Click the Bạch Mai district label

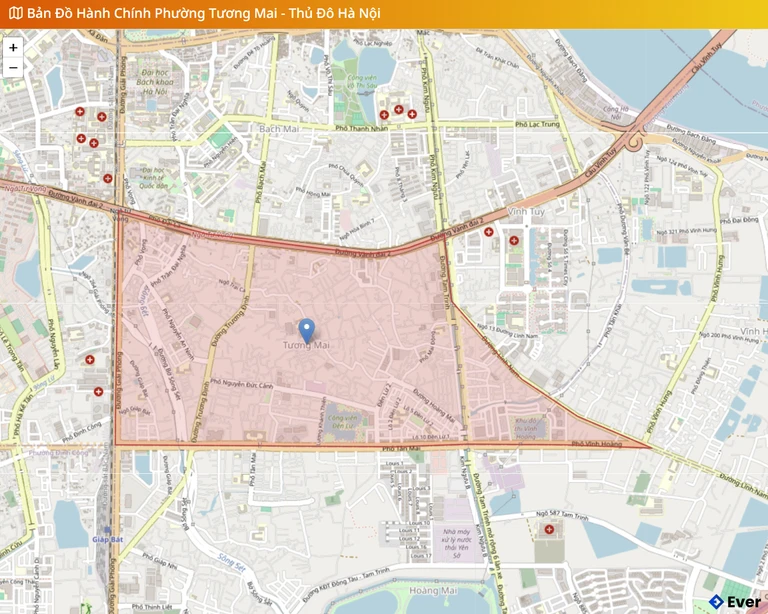279,129
